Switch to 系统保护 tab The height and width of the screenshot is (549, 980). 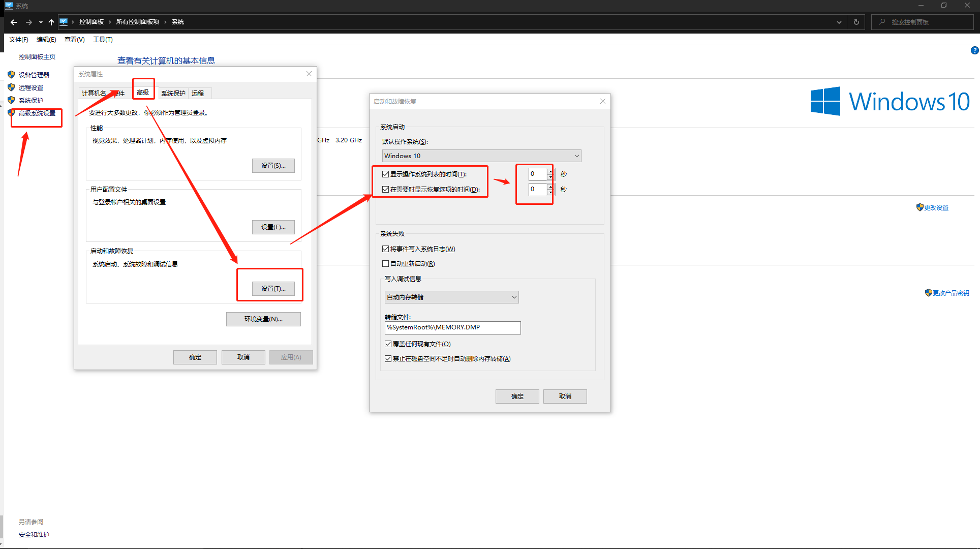pos(173,94)
